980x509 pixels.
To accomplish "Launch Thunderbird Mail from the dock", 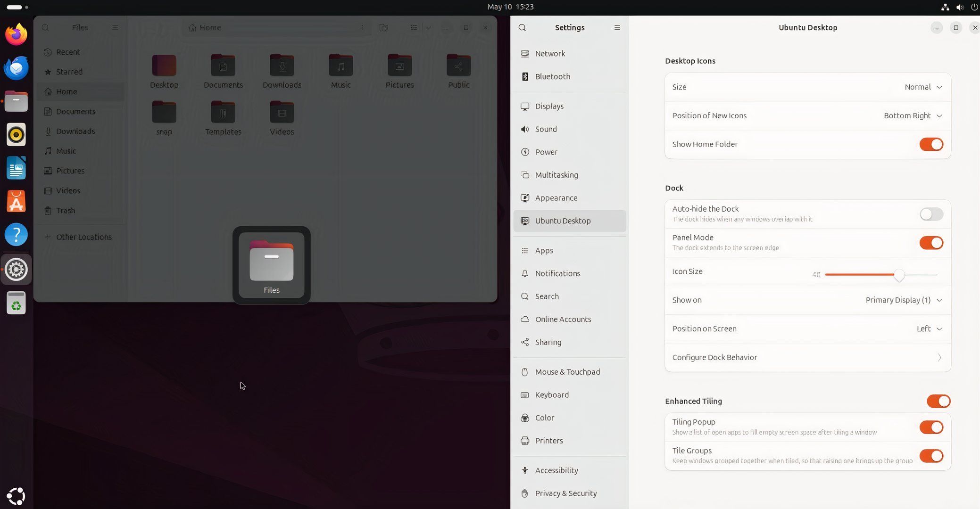I will pyautogui.click(x=16, y=68).
